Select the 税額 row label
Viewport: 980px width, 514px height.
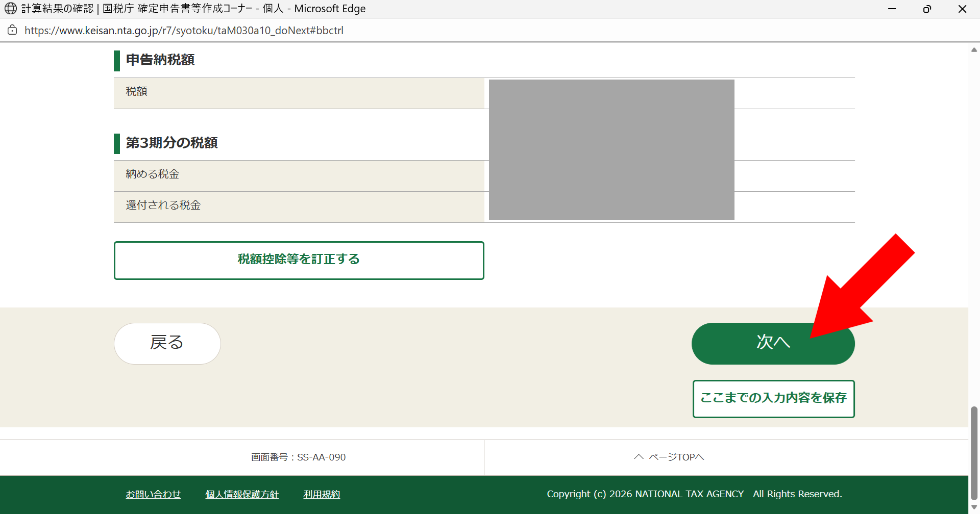(x=137, y=91)
